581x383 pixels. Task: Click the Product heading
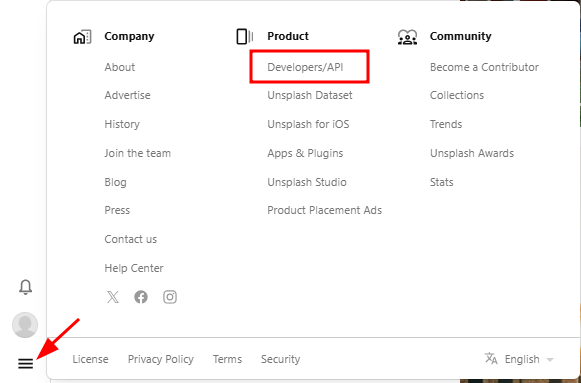coord(288,36)
